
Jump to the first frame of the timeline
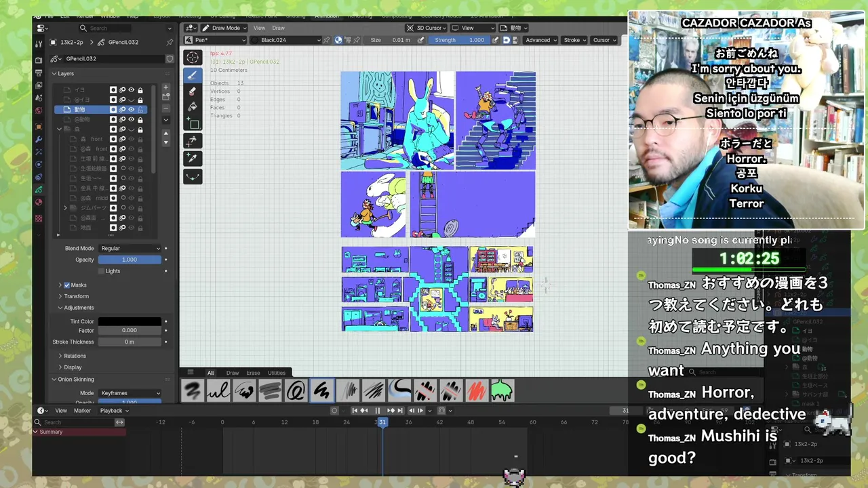click(x=355, y=410)
